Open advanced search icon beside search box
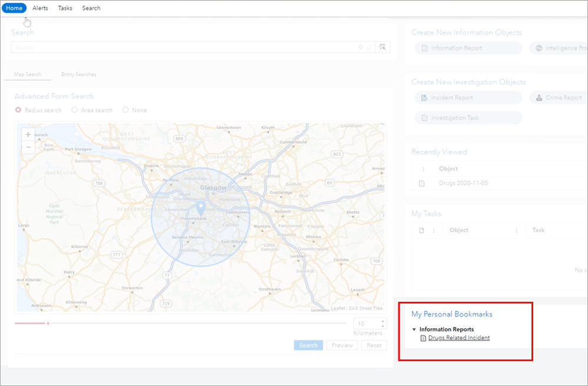The width and height of the screenshot is (588, 386). [383, 47]
